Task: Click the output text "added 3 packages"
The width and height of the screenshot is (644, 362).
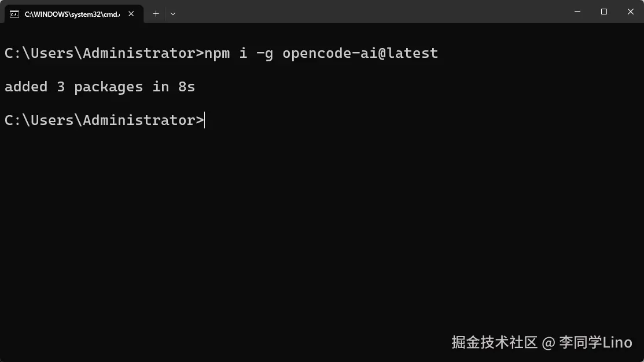Action: coord(73,87)
